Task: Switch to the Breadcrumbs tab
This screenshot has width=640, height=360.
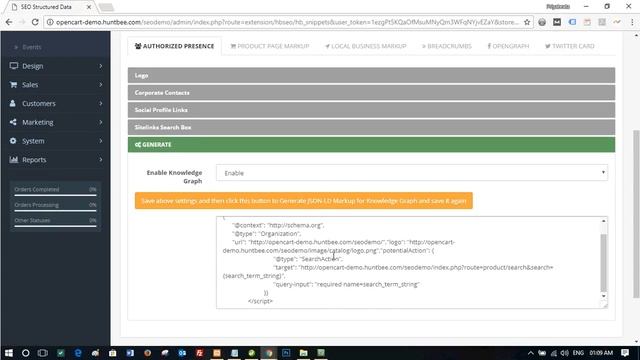Action: tap(447, 46)
